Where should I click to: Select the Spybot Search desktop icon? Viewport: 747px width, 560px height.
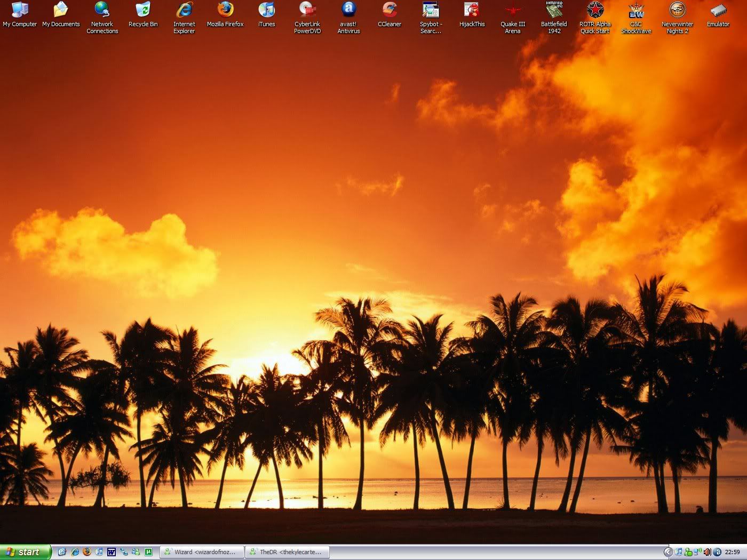pyautogui.click(x=431, y=18)
